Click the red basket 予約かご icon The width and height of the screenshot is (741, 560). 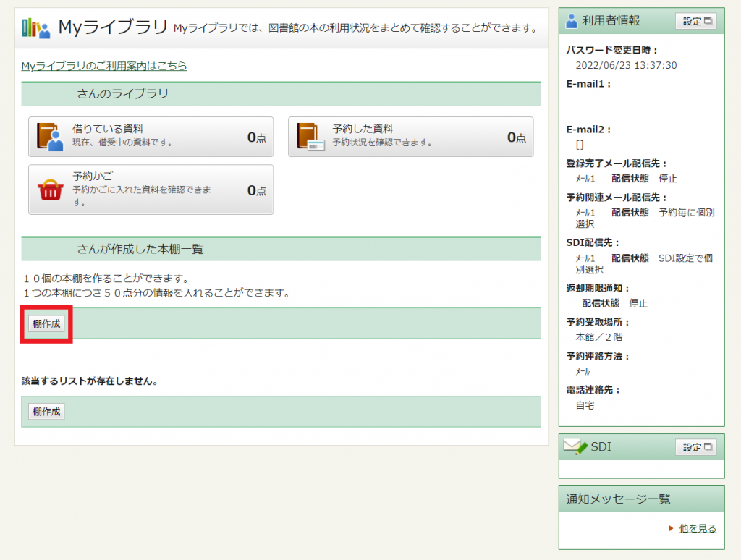coord(51,190)
